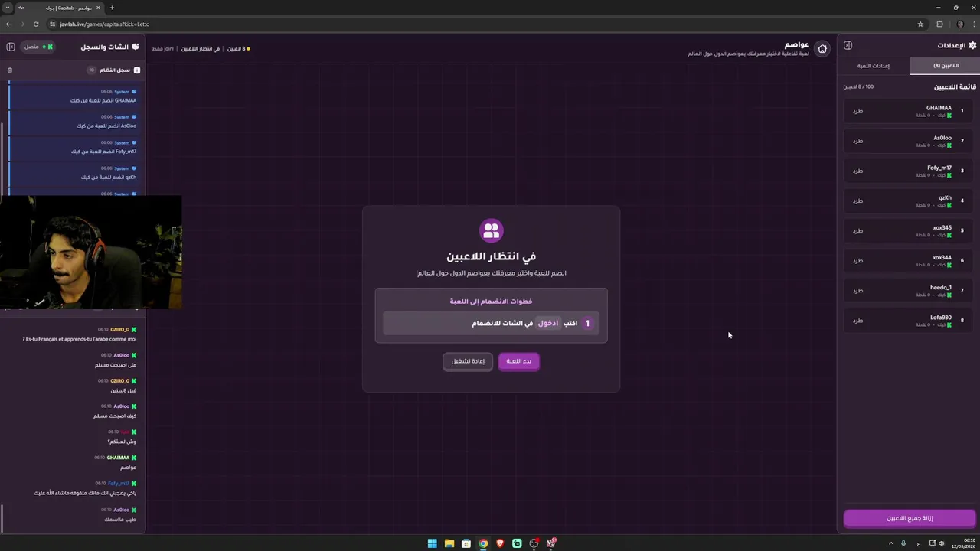Screen dimensions: 980x551
Task: Click the في انتظار اللاعبين status text in top bar
Action: [x=201, y=48]
